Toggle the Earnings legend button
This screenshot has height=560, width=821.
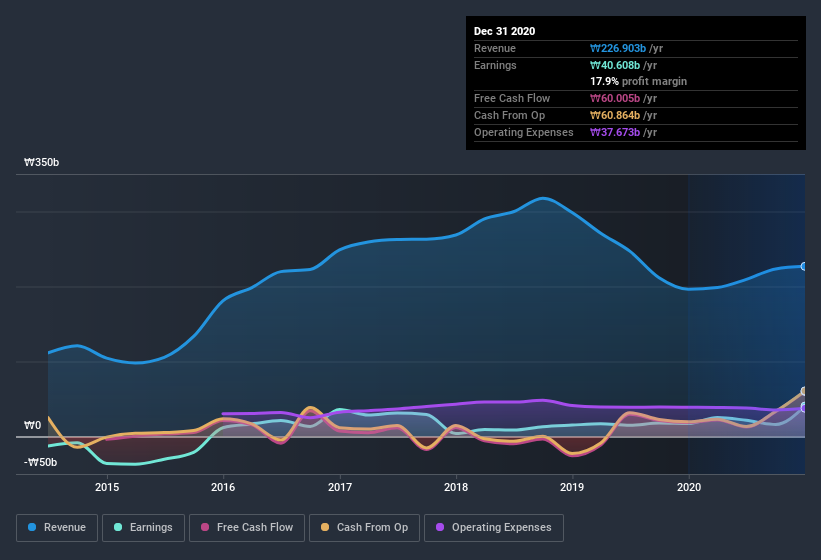click(x=143, y=528)
